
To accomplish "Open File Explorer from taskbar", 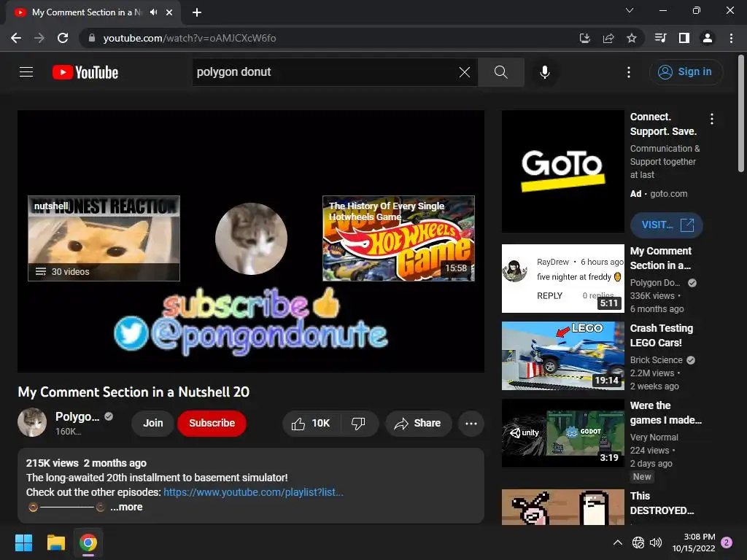I will click(56, 542).
